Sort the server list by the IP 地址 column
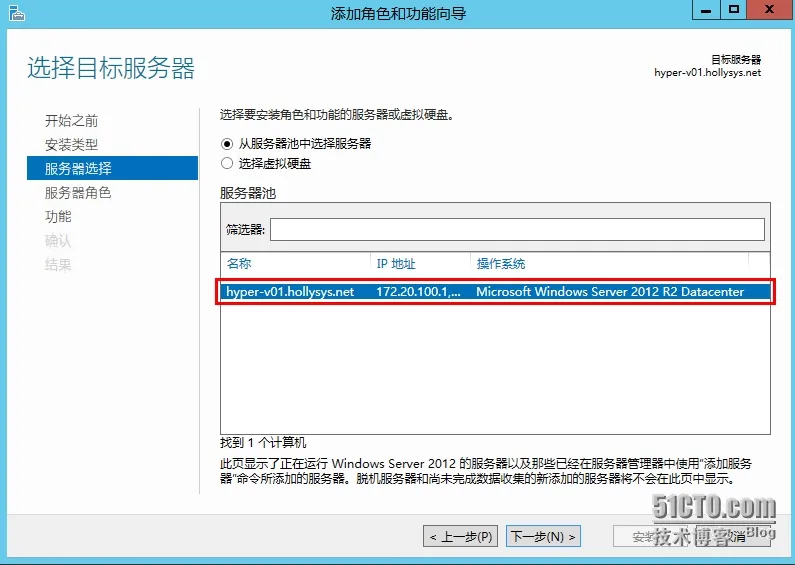Viewport: 795px width, 565px height. click(x=395, y=264)
